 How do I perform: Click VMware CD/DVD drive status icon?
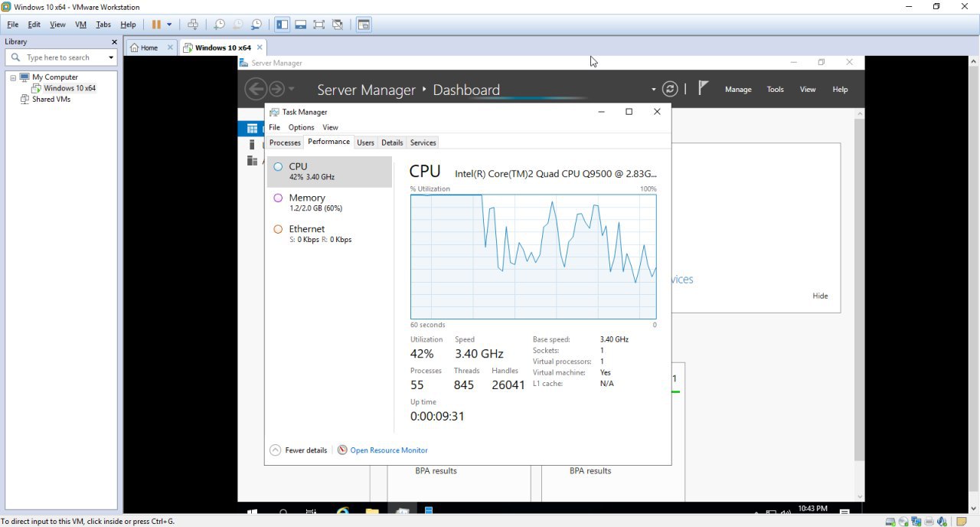pos(903,522)
